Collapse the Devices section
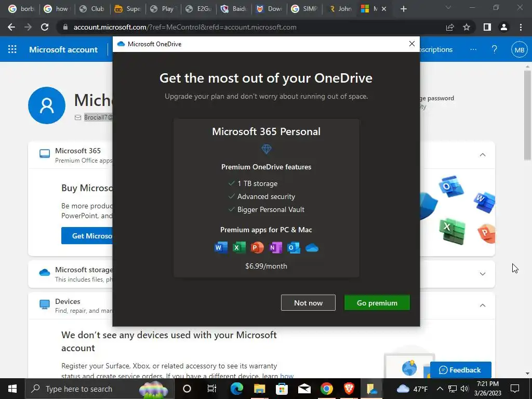This screenshot has height=399, width=532. point(483,305)
